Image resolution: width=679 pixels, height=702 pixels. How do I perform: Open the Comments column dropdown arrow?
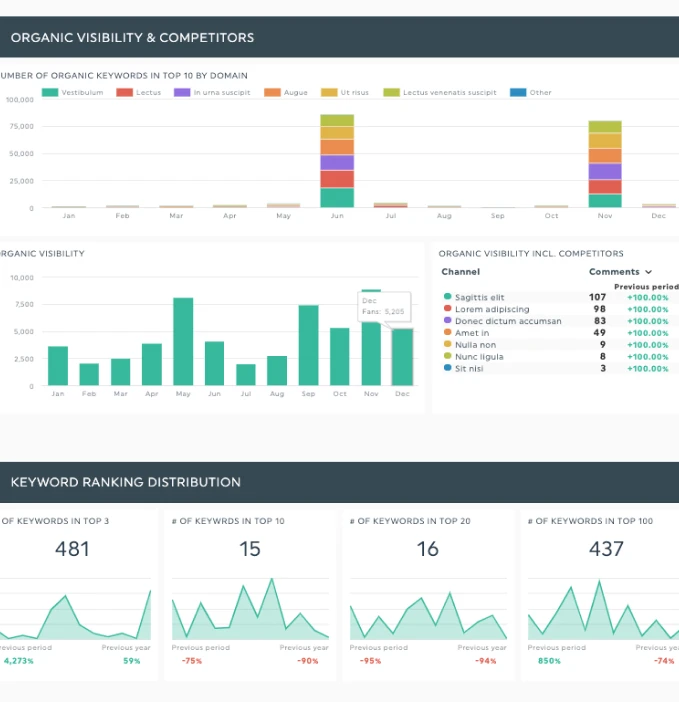(649, 272)
